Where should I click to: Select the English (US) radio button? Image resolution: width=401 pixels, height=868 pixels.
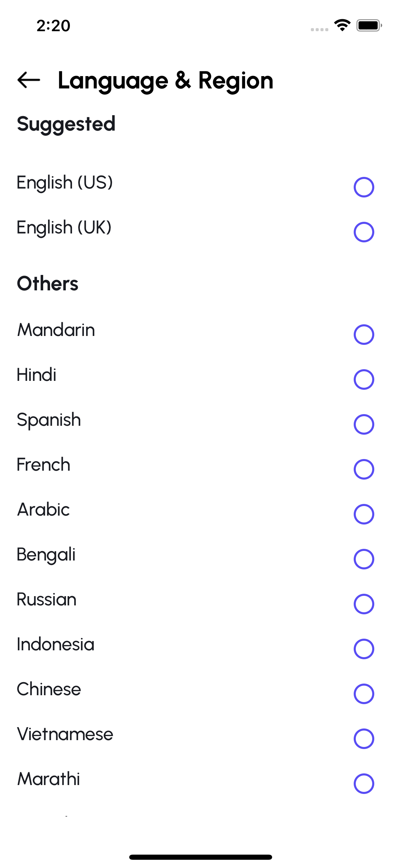click(364, 187)
